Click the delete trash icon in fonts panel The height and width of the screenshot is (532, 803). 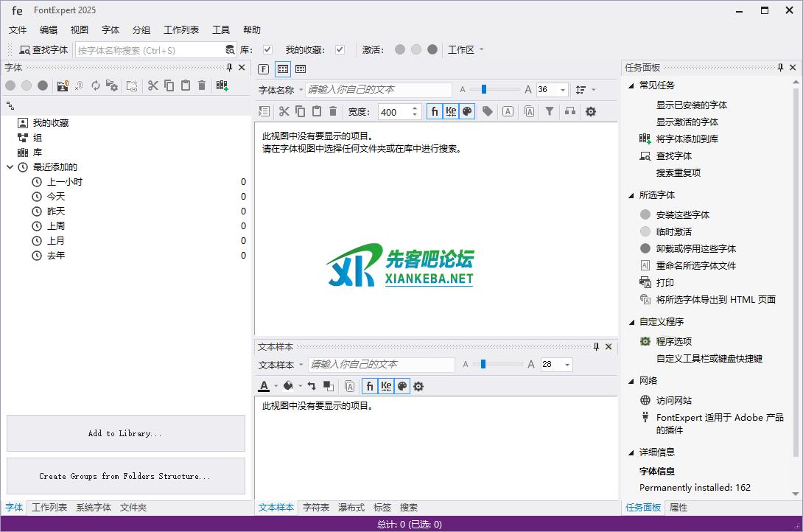[202, 85]
